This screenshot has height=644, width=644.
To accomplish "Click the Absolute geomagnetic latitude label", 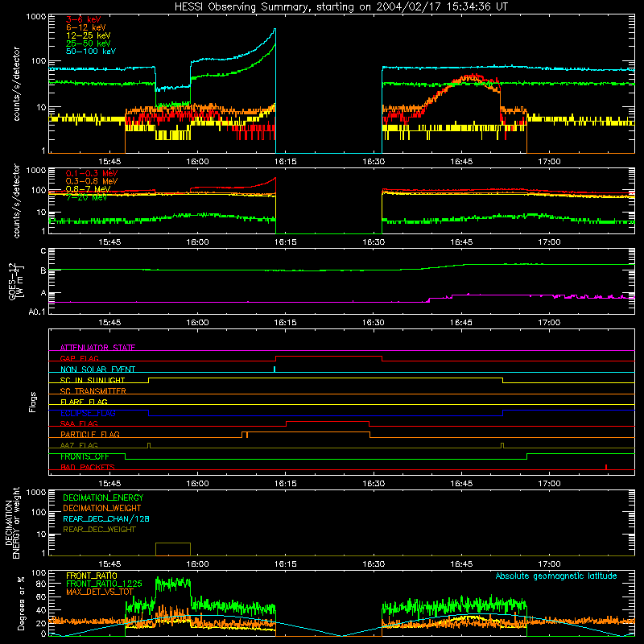I will 556,576.
